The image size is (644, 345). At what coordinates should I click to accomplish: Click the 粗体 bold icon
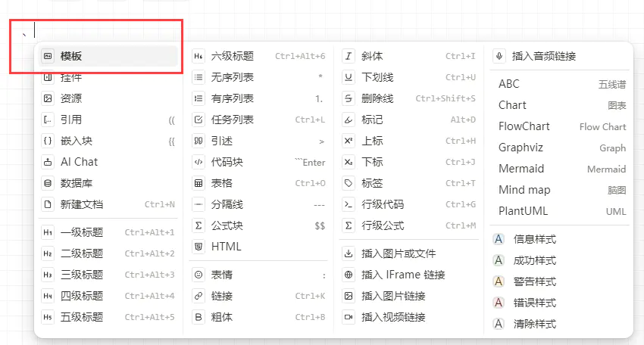[x=199, y=317]
